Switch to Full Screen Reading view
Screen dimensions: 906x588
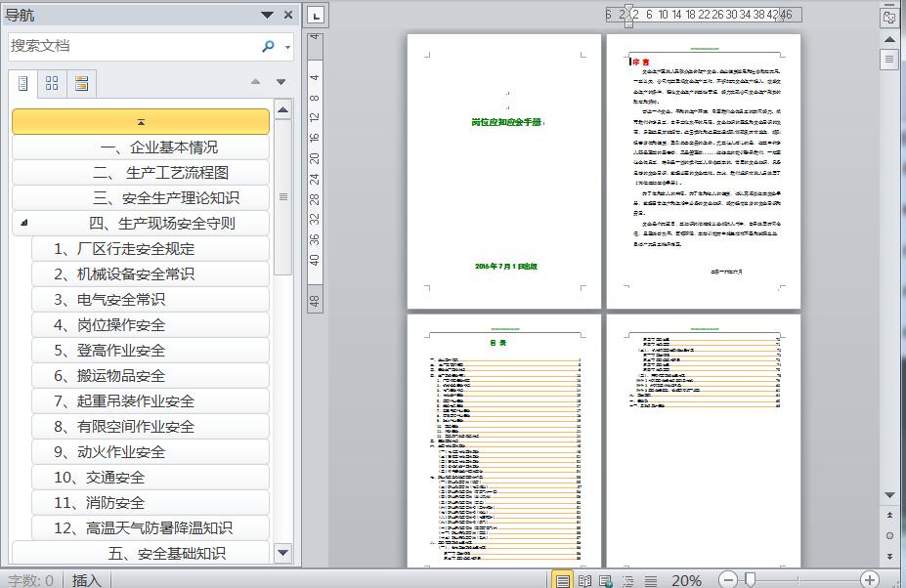pos(584,580)
